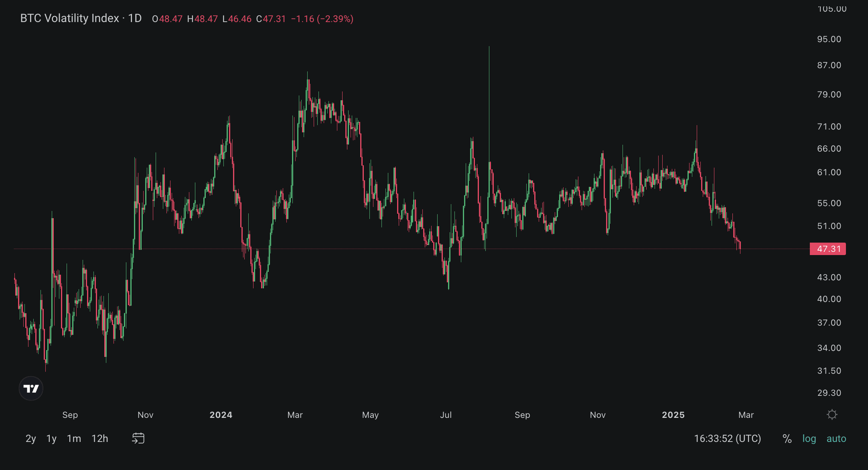868x470 pixels.
Task: Toggle percent scale mode
Action: click(787, 439)
